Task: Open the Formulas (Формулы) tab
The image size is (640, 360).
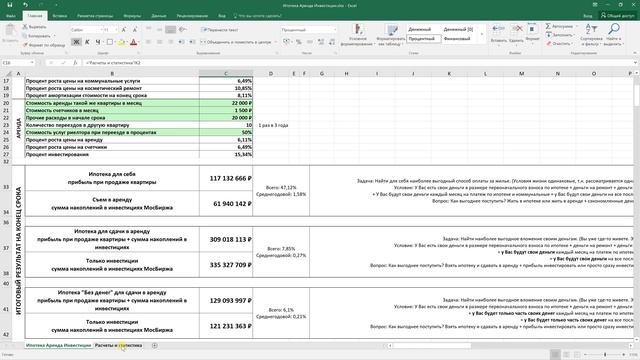Action: point(132,16)
